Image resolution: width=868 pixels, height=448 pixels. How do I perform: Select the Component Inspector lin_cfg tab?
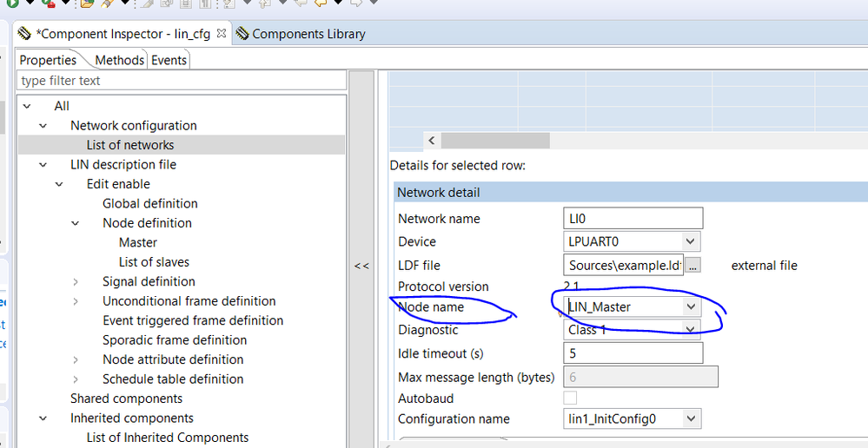(x=123, y=34)
